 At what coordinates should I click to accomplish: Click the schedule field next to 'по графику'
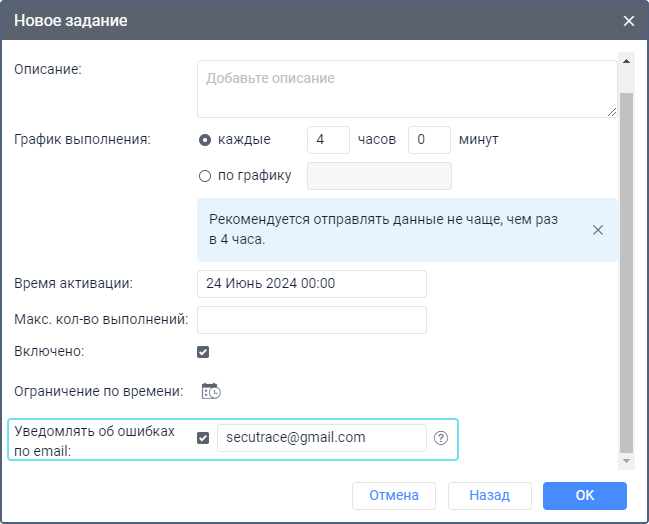tap(379, 176)
